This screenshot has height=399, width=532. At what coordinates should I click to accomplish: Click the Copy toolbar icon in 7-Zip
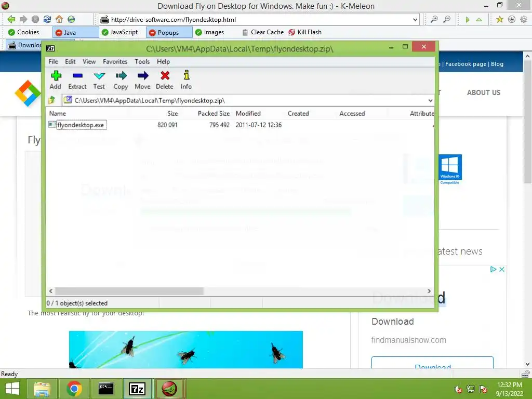click(121, 80)
